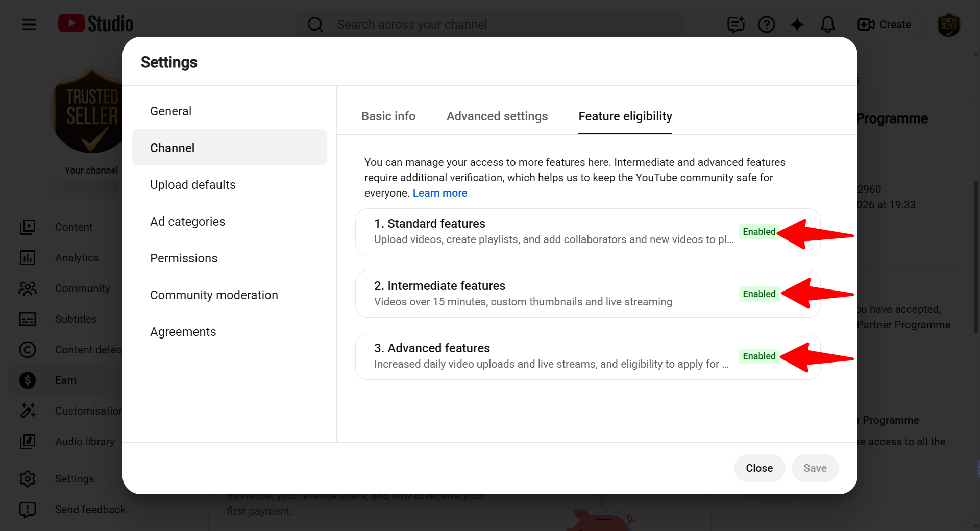980x531 pixels.
Task: Click the Customisation wand icon
Action: pos(28,411)
